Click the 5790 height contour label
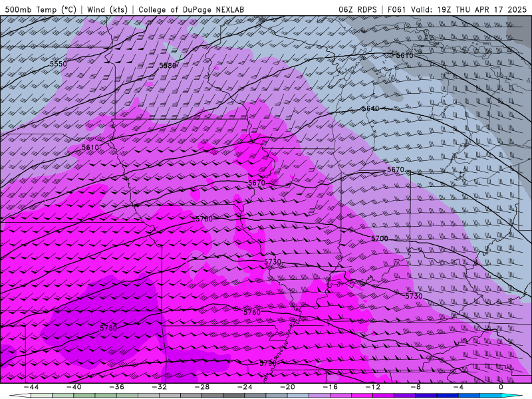This screenshot has width=532, height=399. (268, 363)
